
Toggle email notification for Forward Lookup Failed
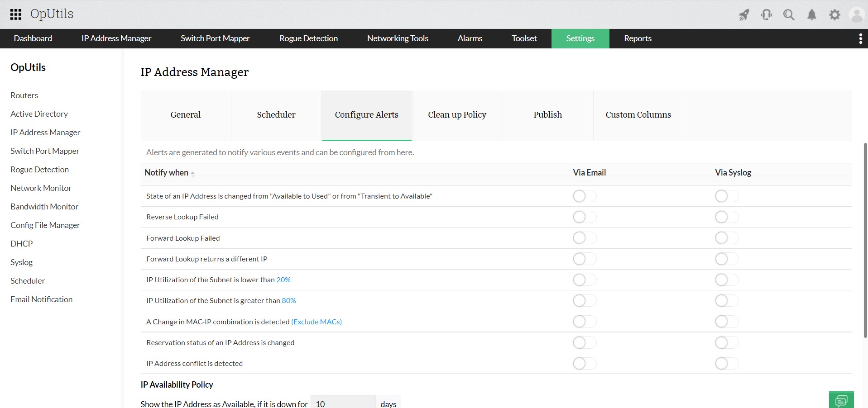[x=584, y=238]
